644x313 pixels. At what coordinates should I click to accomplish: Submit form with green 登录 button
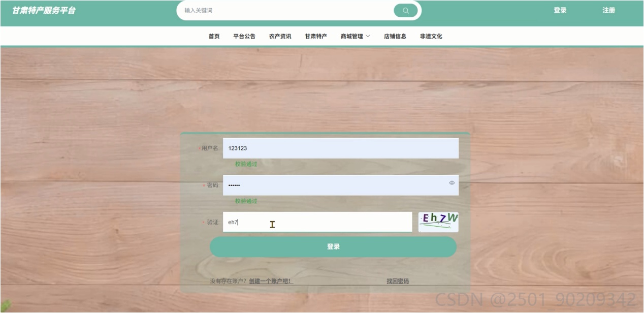(333, 247)
